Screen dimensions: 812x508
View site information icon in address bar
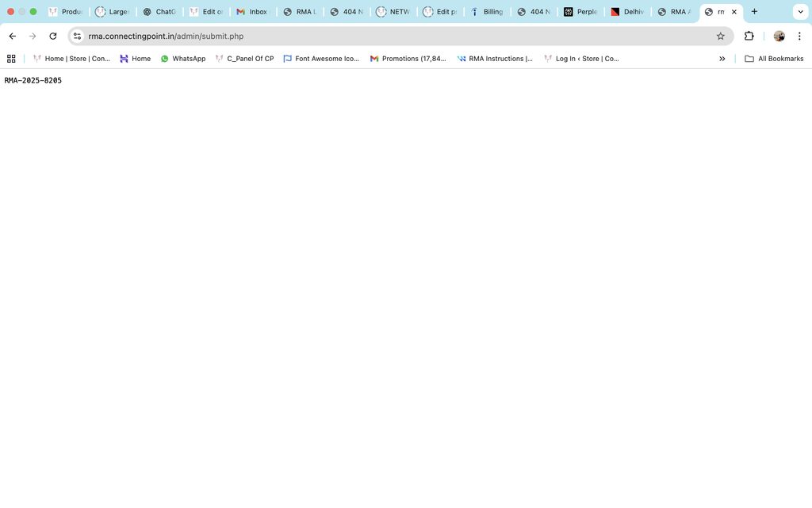tap(77, 36)
